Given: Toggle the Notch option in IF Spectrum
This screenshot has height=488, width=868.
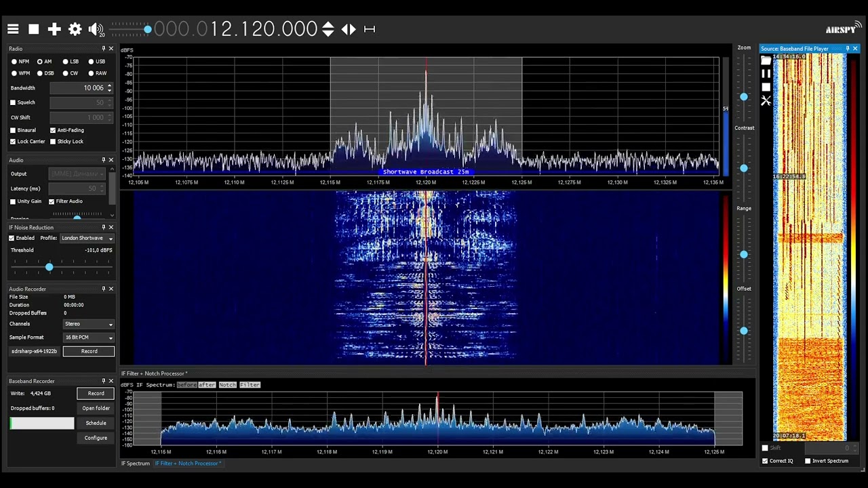Looking at the screenshot, I should pos(227,385).
